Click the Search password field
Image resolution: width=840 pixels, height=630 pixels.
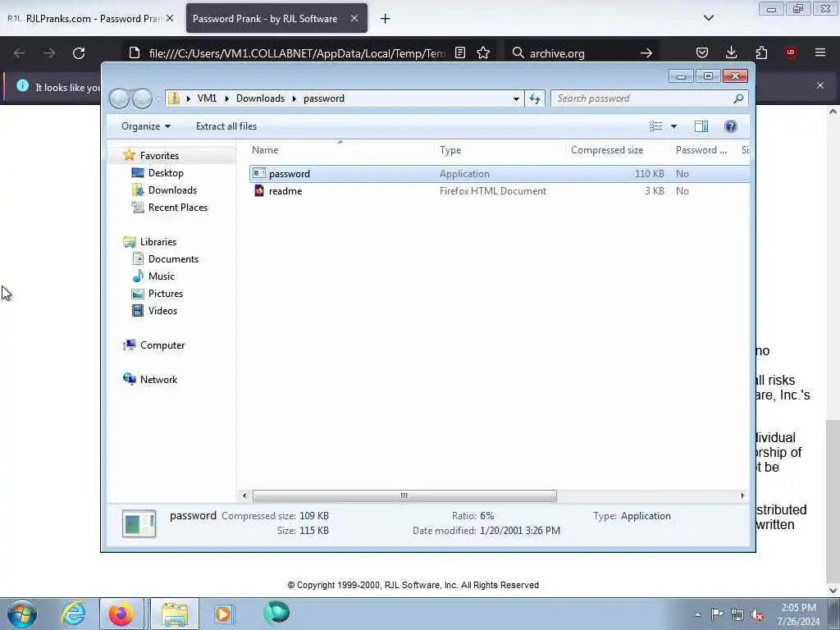click(x=643, y=98)
